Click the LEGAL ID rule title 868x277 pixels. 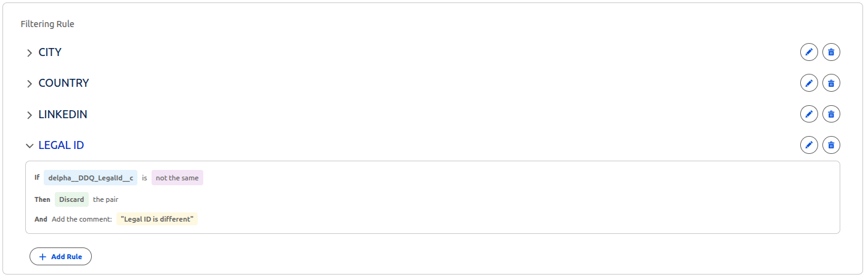tap(61, 145)
